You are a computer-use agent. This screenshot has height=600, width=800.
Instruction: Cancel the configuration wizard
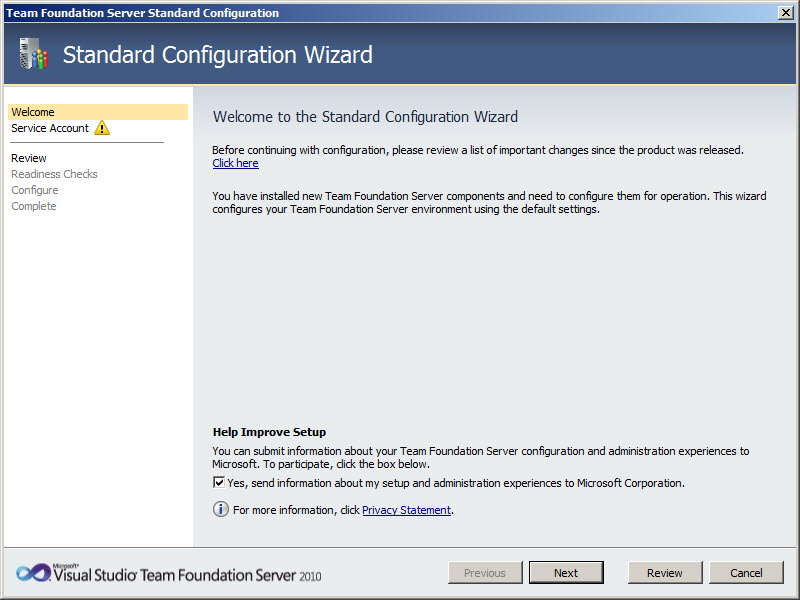(746, 573)
